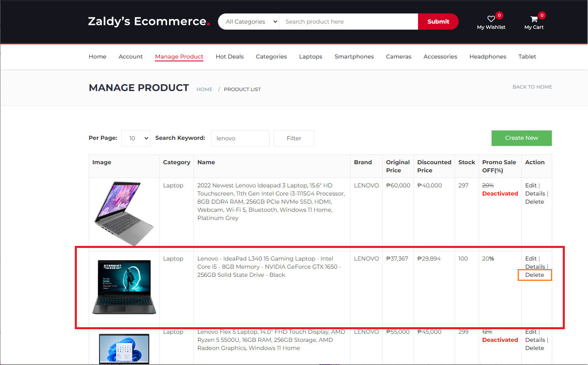The image size is (588, 365).
Task: Open the Hot Deals menu item
Action: (229, 56)
